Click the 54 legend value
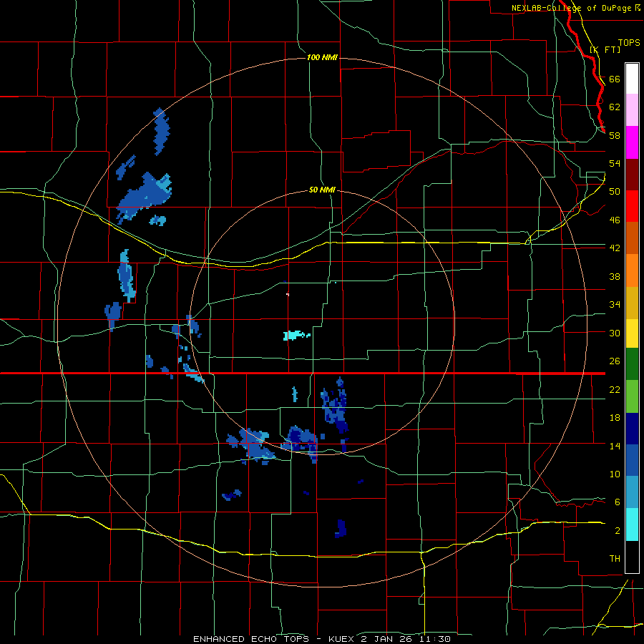Image resolution: width=644 pixels, height=644 pixels. pos(615,163)
